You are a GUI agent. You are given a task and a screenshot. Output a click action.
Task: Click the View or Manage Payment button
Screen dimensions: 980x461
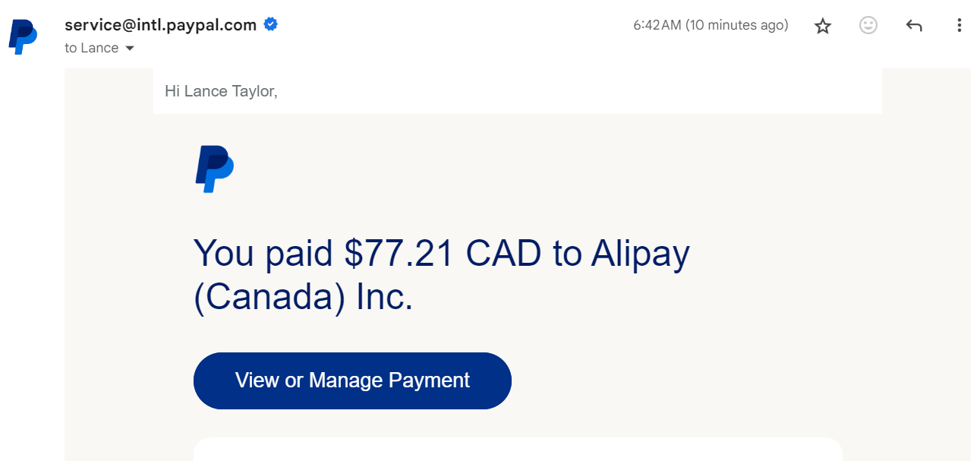[352, 380]
